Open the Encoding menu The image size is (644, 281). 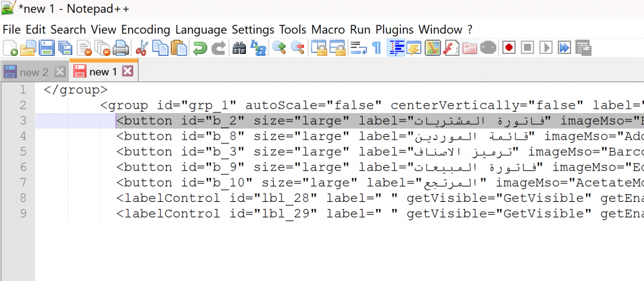click(146, 30)
